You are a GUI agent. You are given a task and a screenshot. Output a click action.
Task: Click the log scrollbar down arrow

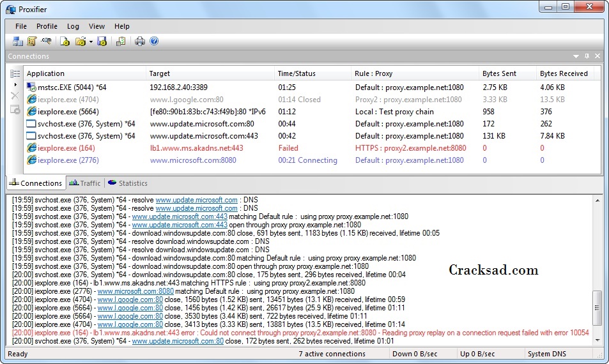597,340
